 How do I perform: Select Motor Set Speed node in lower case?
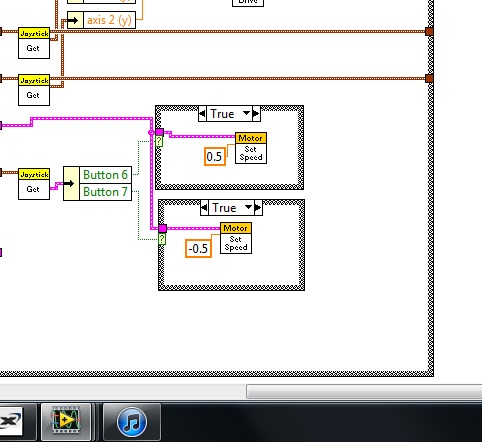(x=236, y=238)
